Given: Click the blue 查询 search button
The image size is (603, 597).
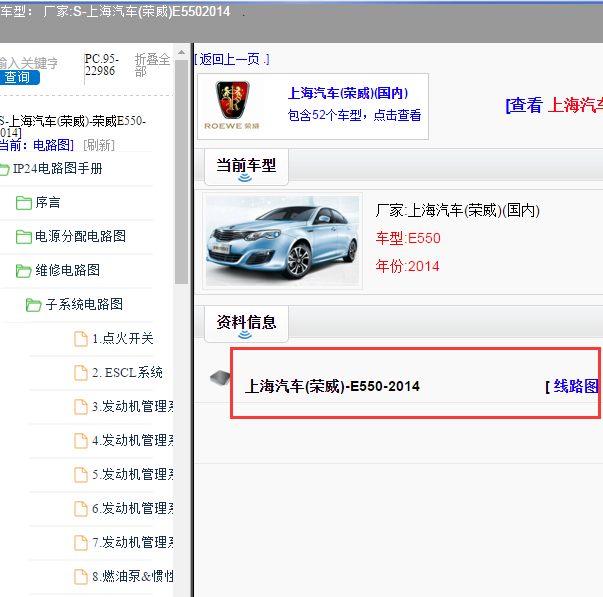Looking at the screenshot, I should (19, 77).
